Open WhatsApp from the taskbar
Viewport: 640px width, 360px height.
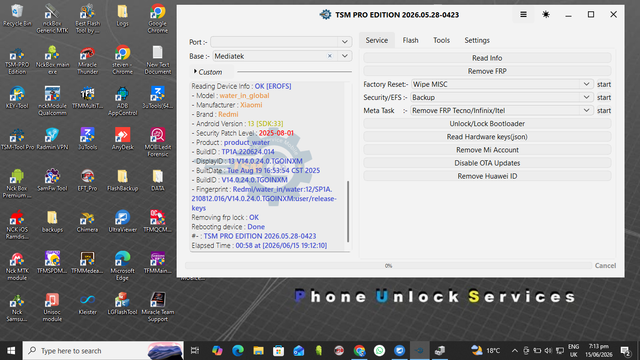point(379,351)
